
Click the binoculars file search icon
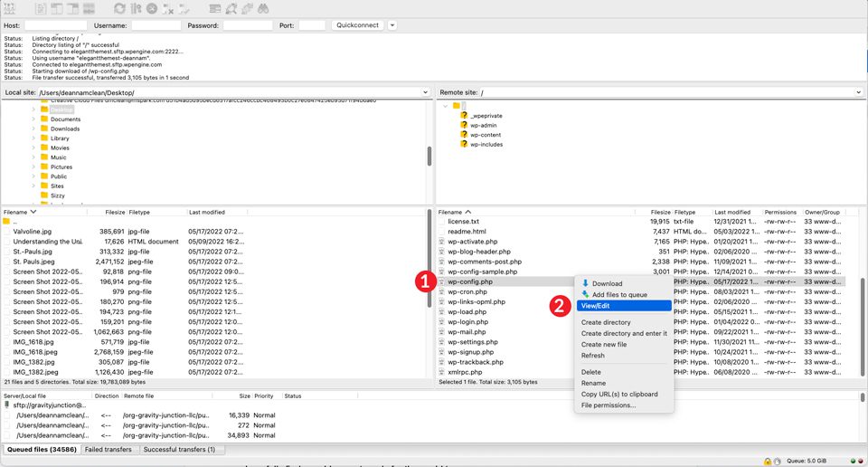[263, 8]
